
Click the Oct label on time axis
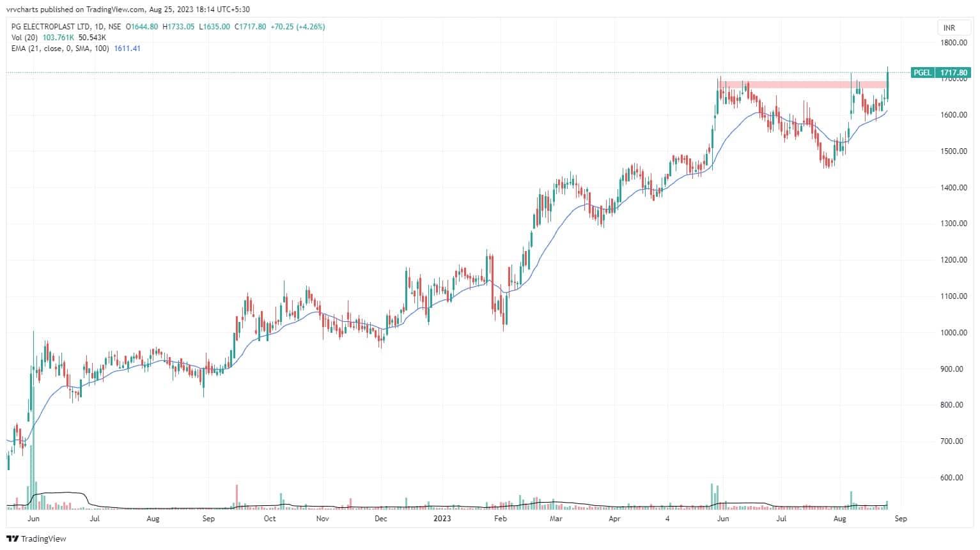coord(270,519)
